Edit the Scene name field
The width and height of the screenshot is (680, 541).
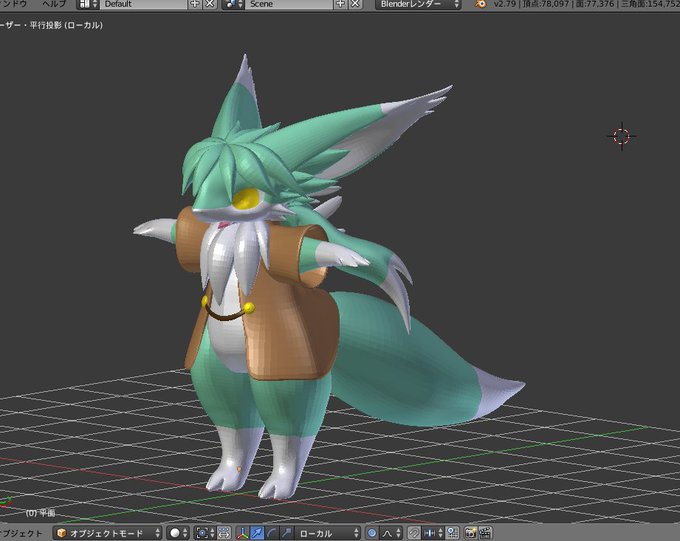click(289, 4)
